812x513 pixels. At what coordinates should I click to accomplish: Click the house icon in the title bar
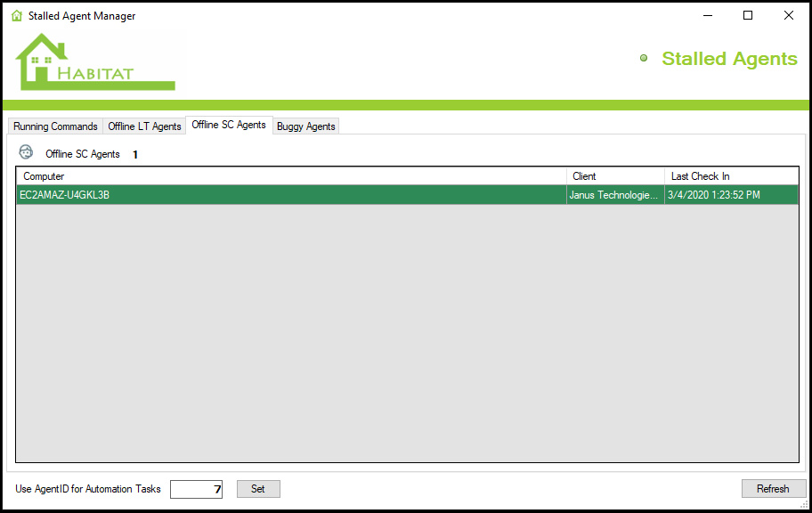[16, 16]
